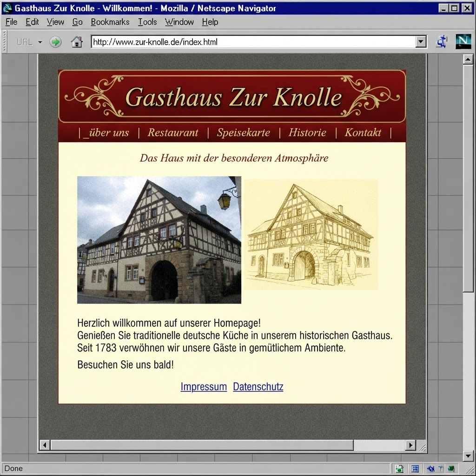Open the Window menu
Screen dimensions: 476x476
click(x=179, y=22)
